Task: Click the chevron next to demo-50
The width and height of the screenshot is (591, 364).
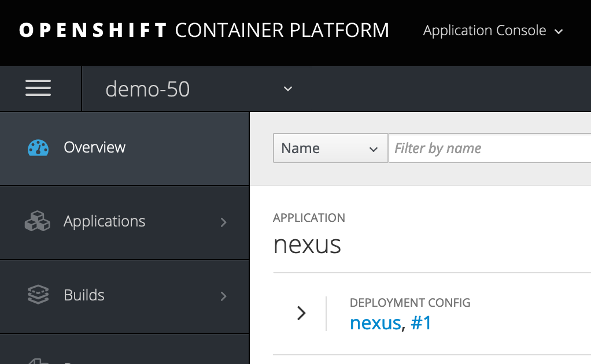Action: coord(288,89)
